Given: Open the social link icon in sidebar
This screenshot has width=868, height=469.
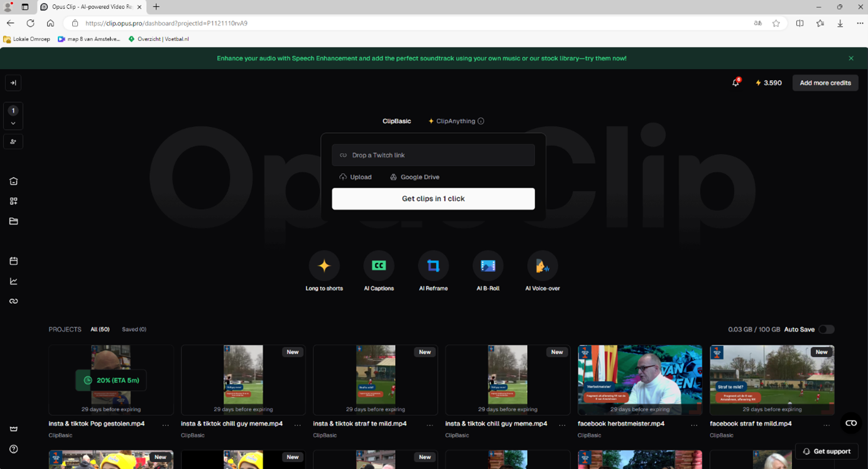Looking at the screenshot, I should tap(13, 301).
